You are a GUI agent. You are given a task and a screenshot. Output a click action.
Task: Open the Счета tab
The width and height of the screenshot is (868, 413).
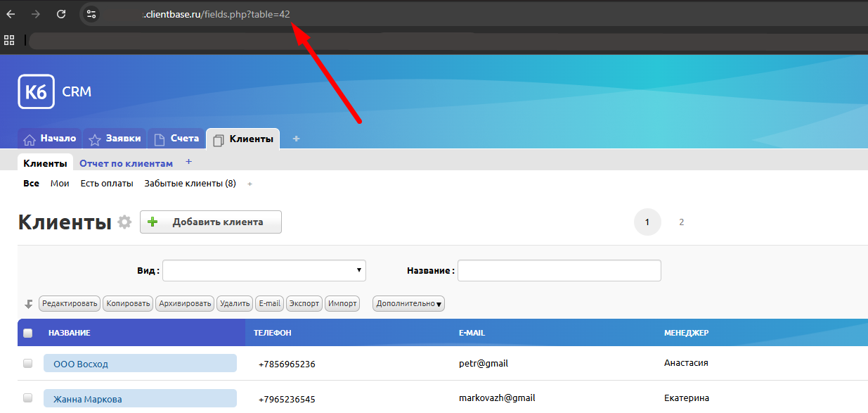point(176,139)
